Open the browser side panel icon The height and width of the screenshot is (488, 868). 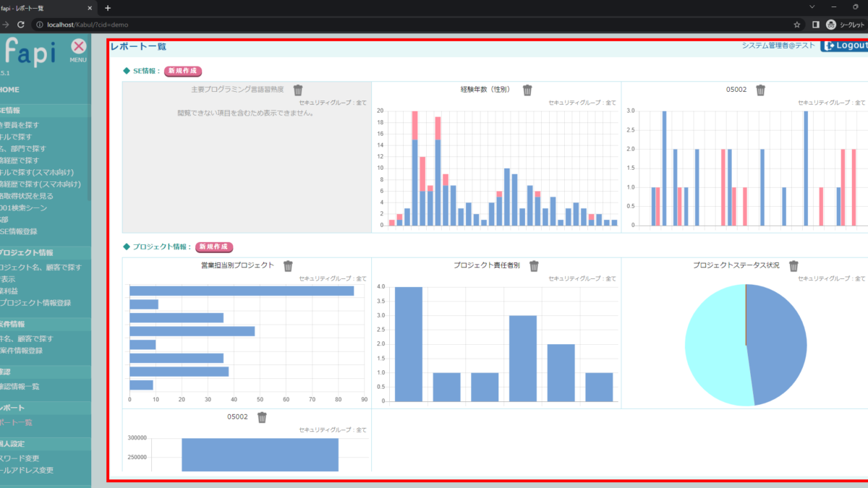[815, 25]
